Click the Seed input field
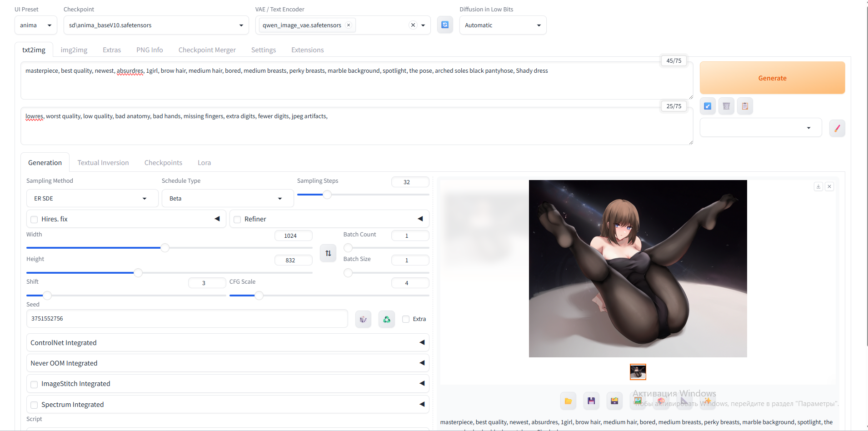Image resolution: width=868 pixels, height=431 pixels. [187, 319]
